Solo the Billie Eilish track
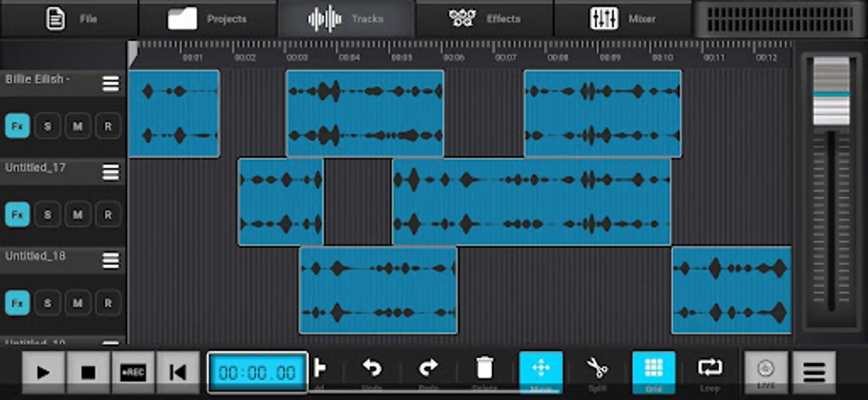This screenshot has width=868, height=400. click(47, 126)
